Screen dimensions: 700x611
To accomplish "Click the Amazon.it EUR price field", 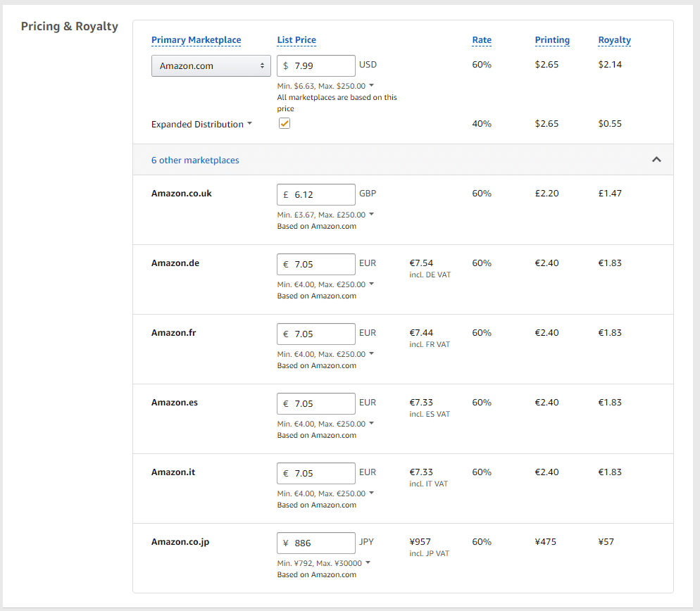I will 316,473.
